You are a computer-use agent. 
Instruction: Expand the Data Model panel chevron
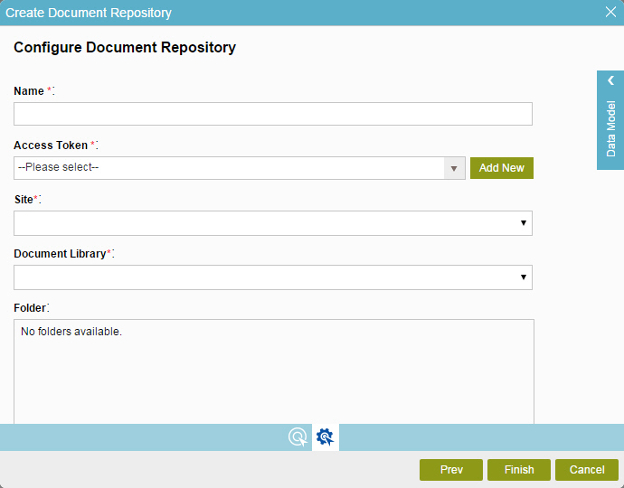point(611,81)
